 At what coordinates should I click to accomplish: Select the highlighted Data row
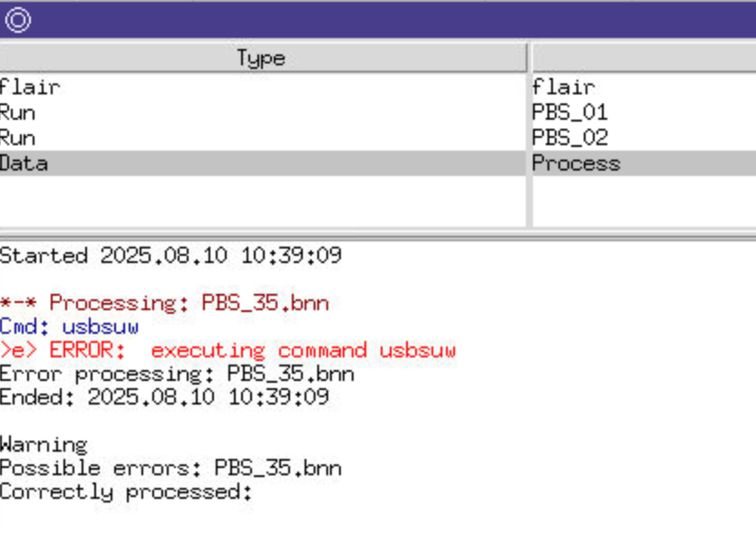24,163
